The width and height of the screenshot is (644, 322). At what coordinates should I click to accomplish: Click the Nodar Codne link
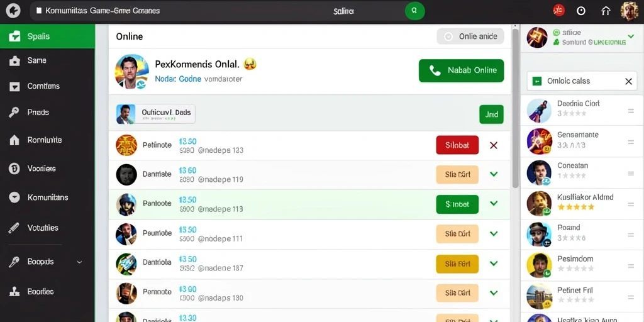click(178, 79)
